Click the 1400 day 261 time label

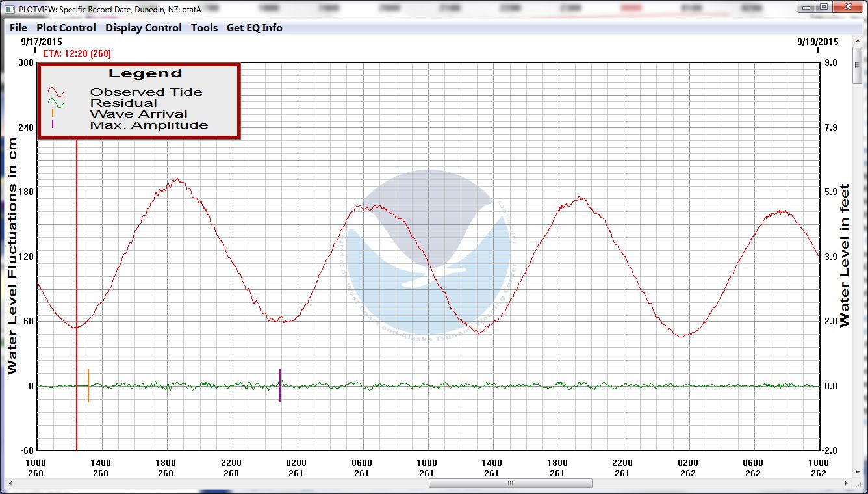492,468
